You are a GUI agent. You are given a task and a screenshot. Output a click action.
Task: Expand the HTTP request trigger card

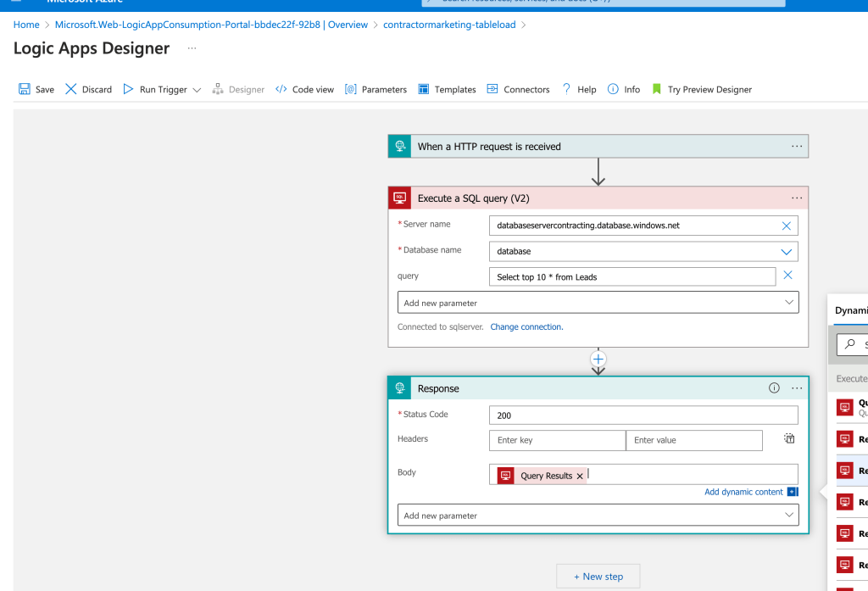coord(598,146)
